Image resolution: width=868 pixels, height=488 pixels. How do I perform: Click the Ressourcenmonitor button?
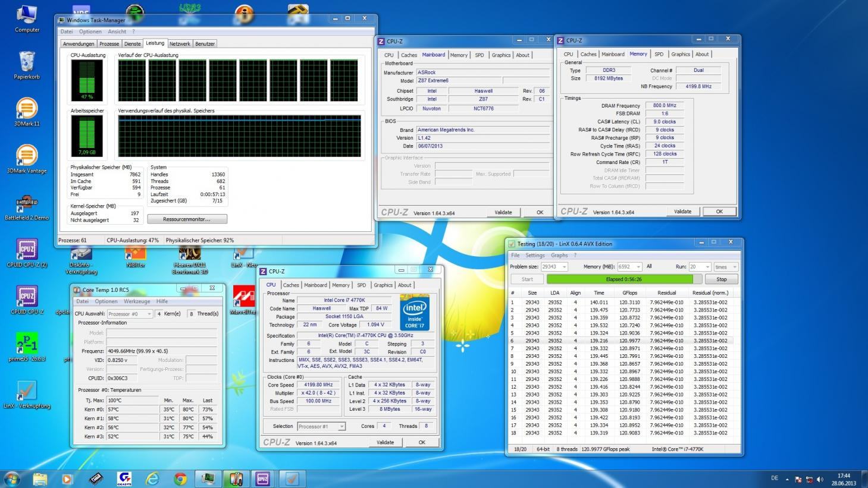[x=187, y=219]
